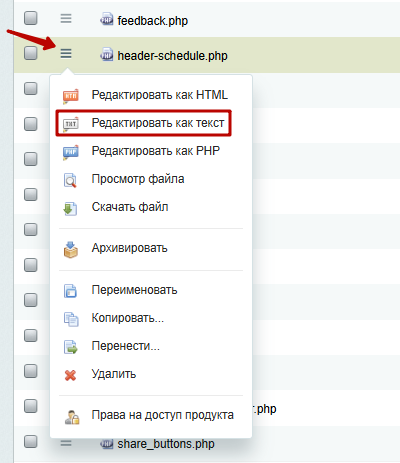Open the share_buttons.php file link

[166, 444]
